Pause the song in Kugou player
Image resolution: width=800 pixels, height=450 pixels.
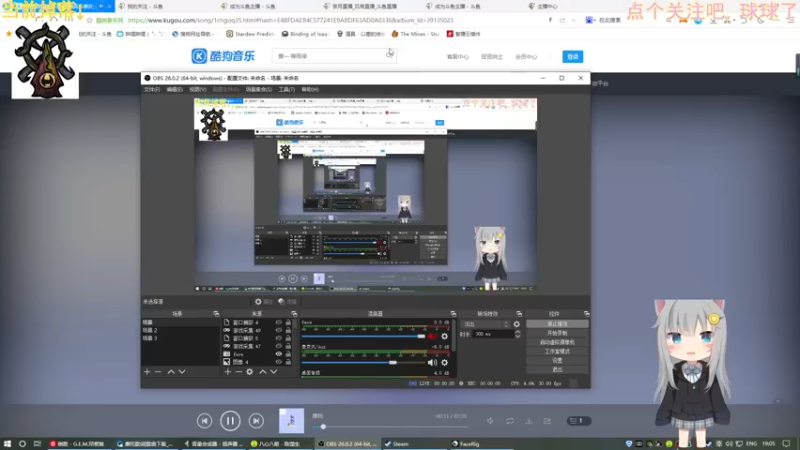tap(230, 421)
